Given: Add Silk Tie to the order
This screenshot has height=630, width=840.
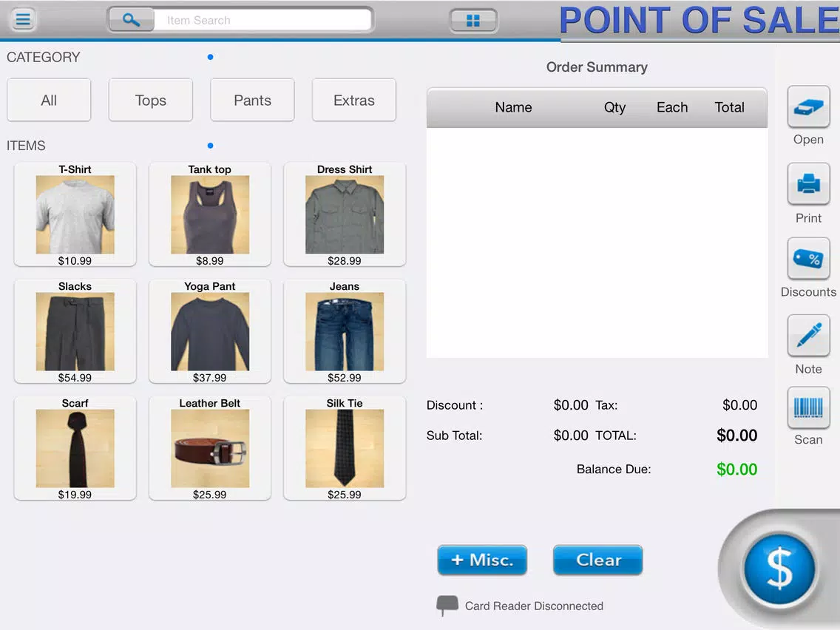Looking at the screenshot, I should click(345, 448).
